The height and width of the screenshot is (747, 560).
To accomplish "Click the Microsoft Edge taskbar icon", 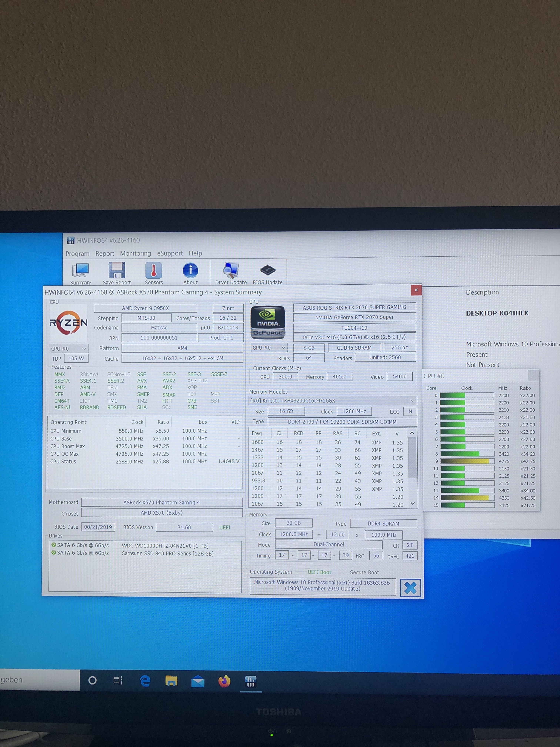I will (145, 681).
